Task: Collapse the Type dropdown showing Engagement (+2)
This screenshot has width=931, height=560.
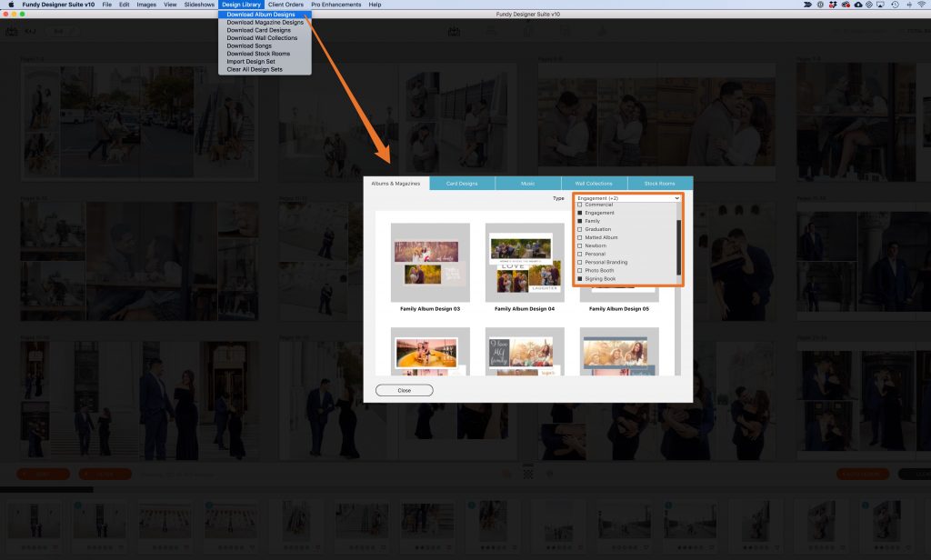Action: tap(627, 198)
